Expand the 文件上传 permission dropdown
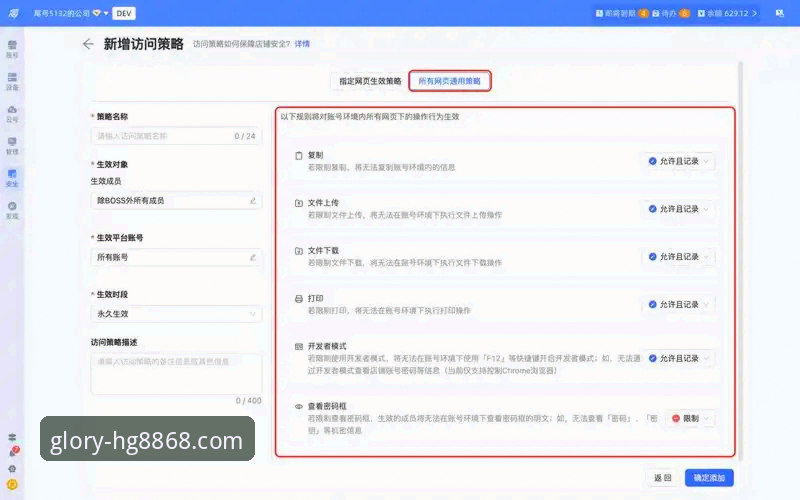 [678, 209]
